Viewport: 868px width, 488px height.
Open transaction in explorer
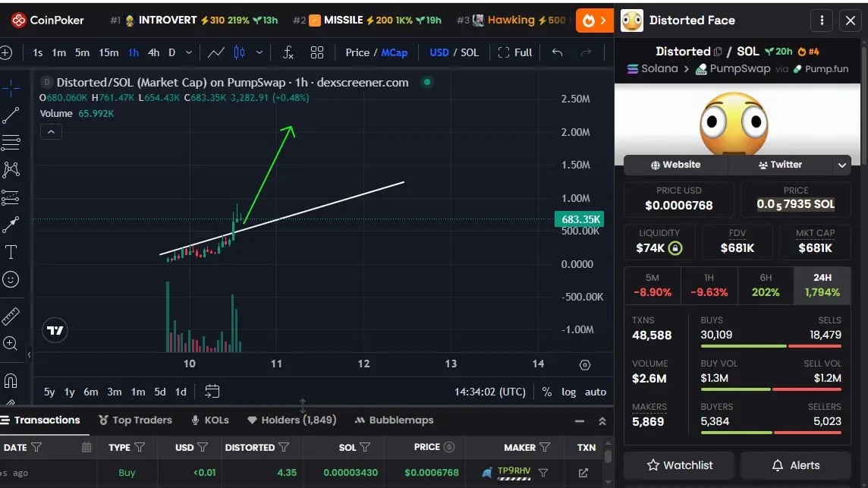tap(583, 473)
